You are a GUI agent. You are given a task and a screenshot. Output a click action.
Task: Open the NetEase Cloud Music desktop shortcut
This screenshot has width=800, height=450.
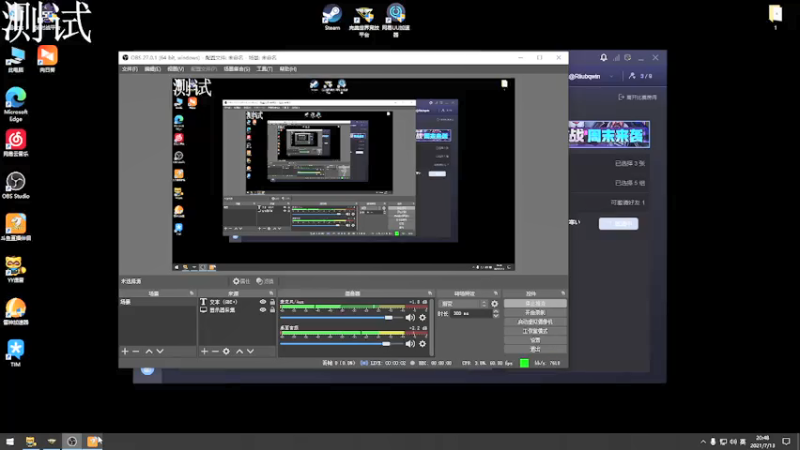[x=16, y=143]
